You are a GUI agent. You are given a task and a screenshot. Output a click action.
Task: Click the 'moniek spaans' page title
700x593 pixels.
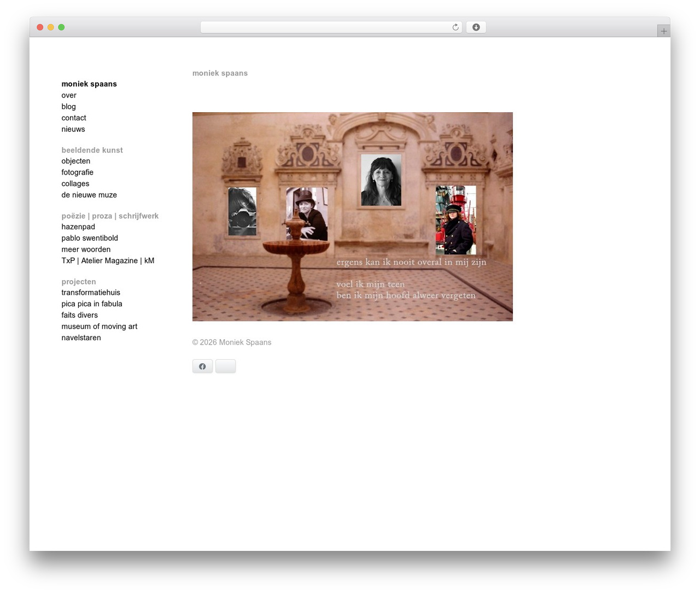[x=220, y=73]
